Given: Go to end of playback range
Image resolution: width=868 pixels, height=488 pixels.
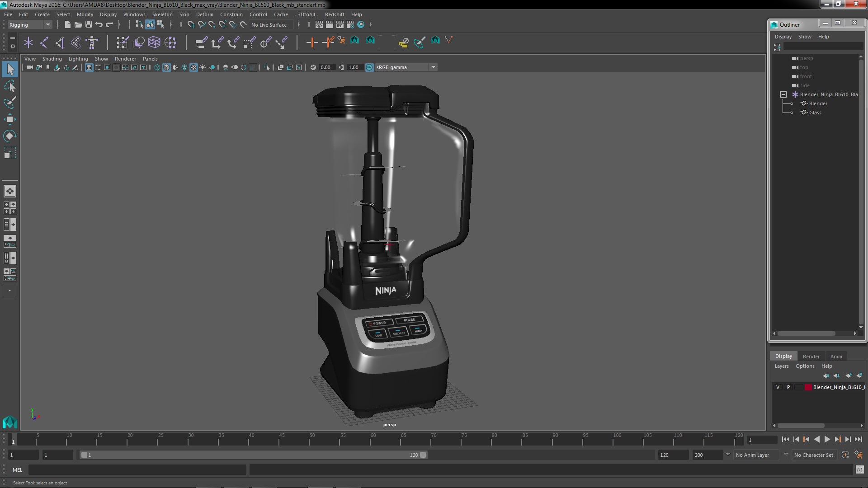Looking at the screenshot, I should point(859,439).
